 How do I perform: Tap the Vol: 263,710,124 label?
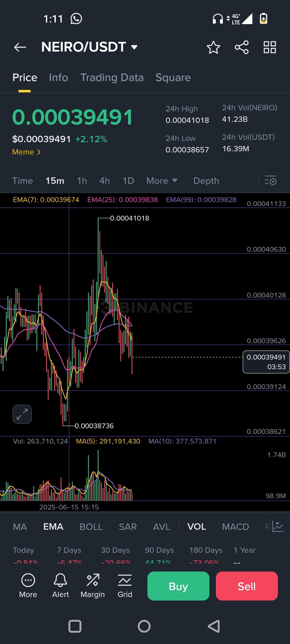pos(40,441)
